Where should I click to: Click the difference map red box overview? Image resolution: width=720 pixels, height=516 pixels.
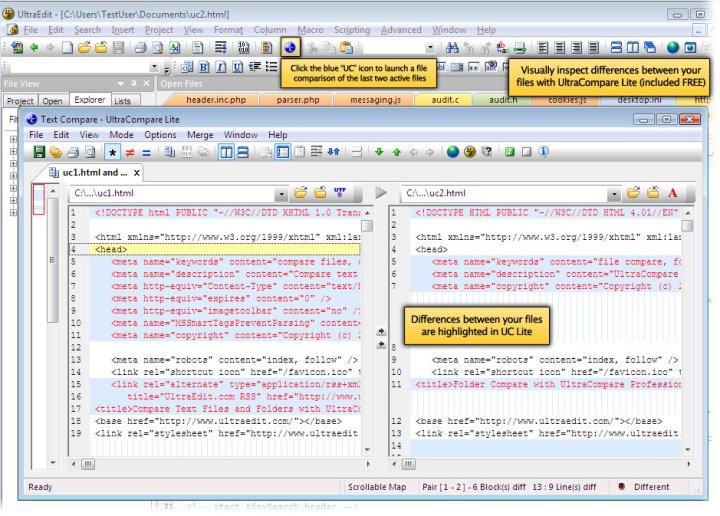click(x=39, y=199)
